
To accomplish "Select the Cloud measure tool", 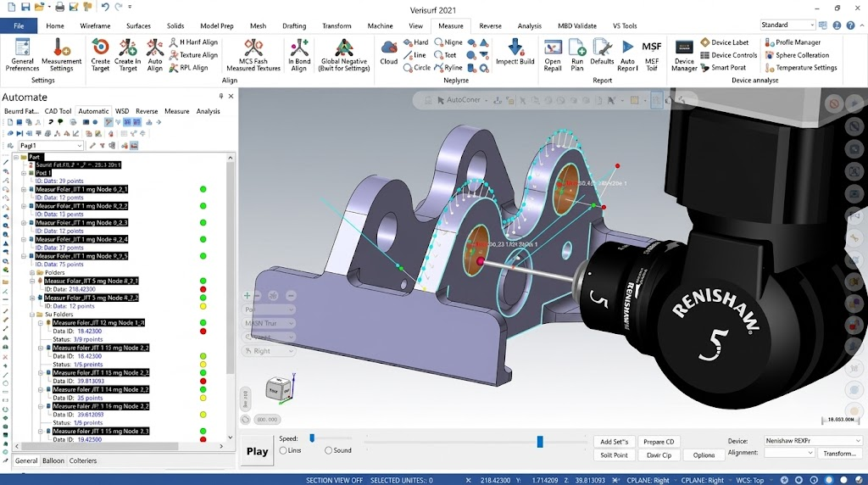I will click(x=388, y=53).
